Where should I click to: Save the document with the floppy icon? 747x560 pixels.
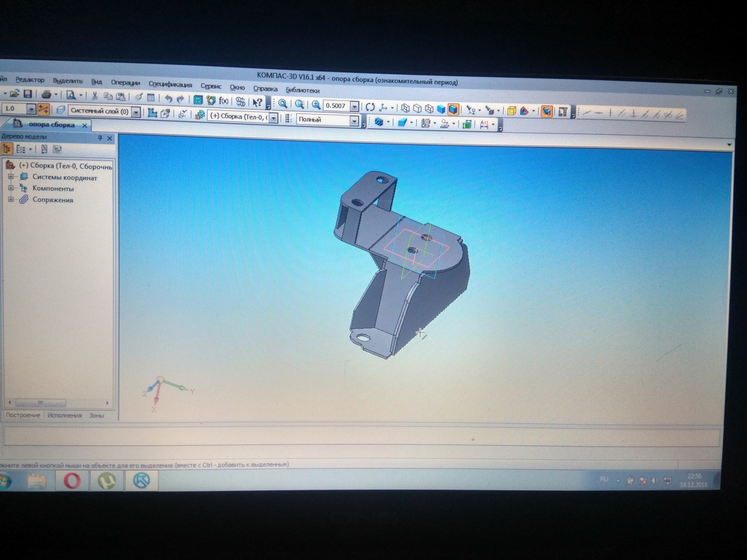(x=28, y=94)
